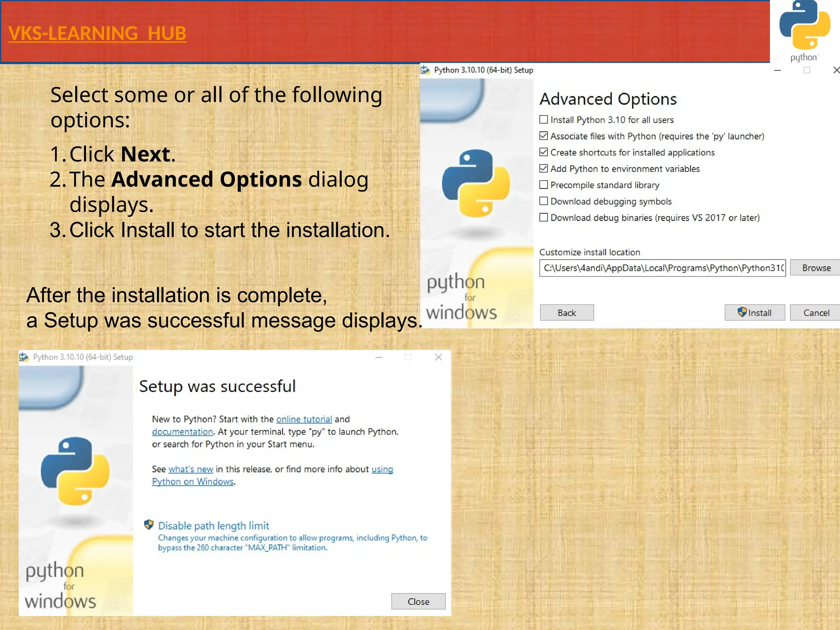Close the Advanced Options setup window
The width and height of the screenshot is (840, 630).
(x=836, y=70)
